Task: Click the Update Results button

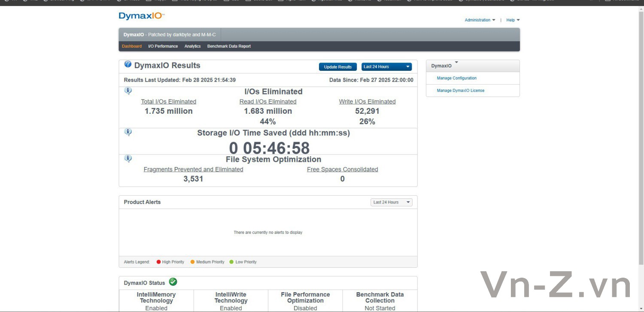Action: point(338,67)
